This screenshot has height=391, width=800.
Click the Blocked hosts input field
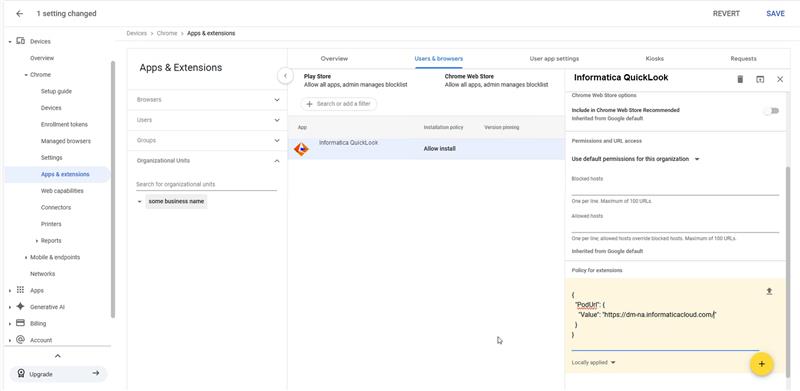pos(675,190)
